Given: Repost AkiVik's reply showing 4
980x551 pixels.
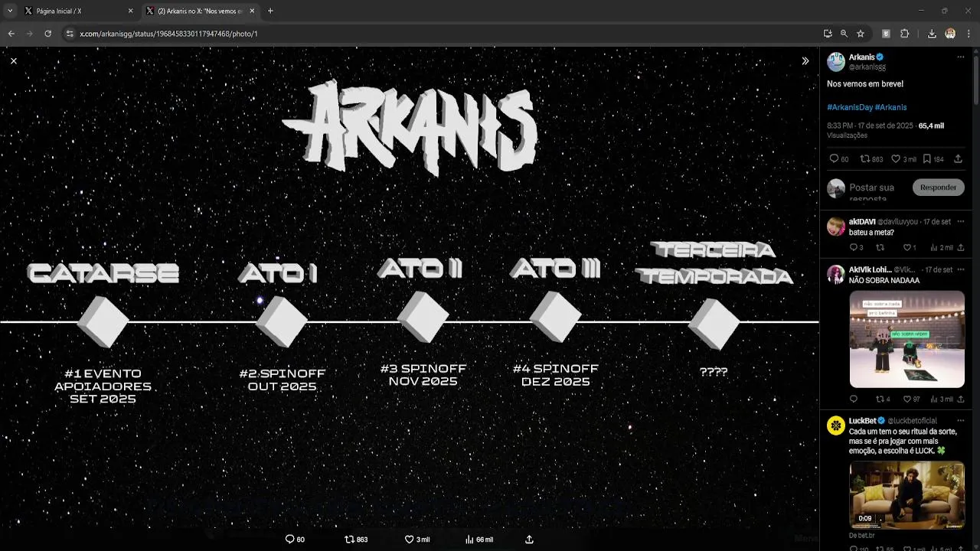Looking at the screenshot, I should tap(883, 399).
